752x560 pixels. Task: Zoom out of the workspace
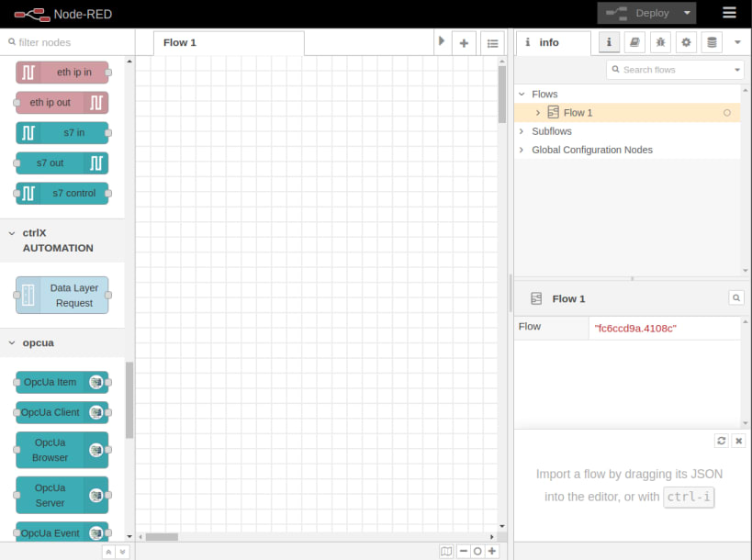tap(464, 552)
